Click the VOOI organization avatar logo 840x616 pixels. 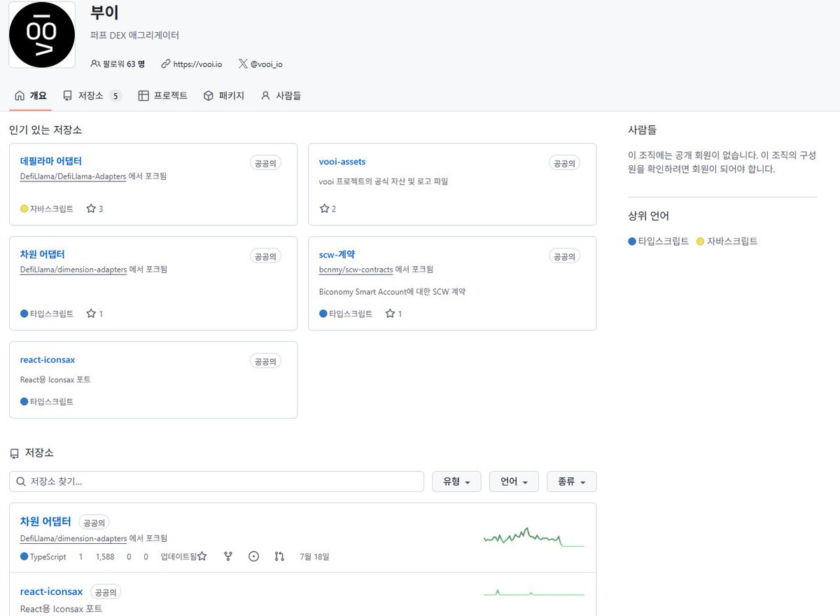pyautogui.click(x=41, y=34)
